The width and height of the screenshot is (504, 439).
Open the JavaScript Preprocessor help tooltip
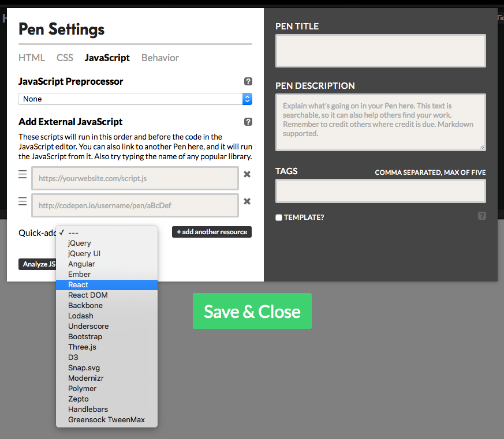pyautogui.click(x=248, y=81)
